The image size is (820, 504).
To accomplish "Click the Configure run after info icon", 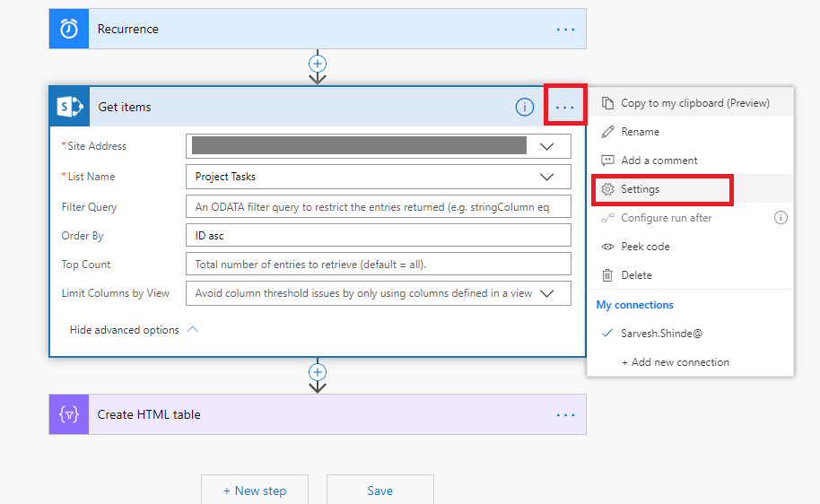I will click(x=781, y=217).
